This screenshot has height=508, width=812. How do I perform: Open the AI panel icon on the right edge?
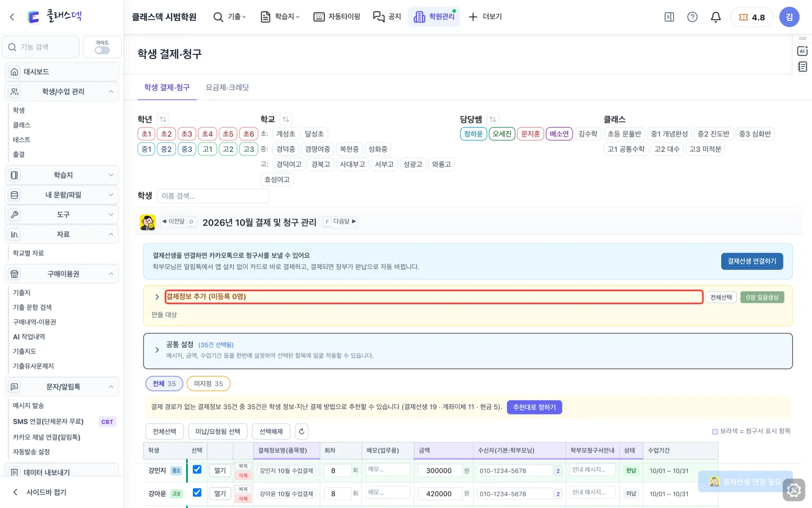(802, 51)
